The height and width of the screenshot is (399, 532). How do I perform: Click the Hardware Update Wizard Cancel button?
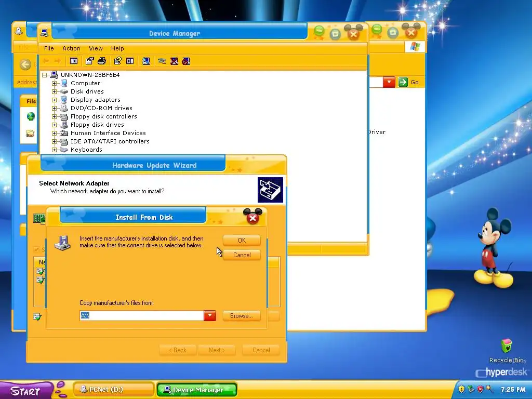pos(261,350)
